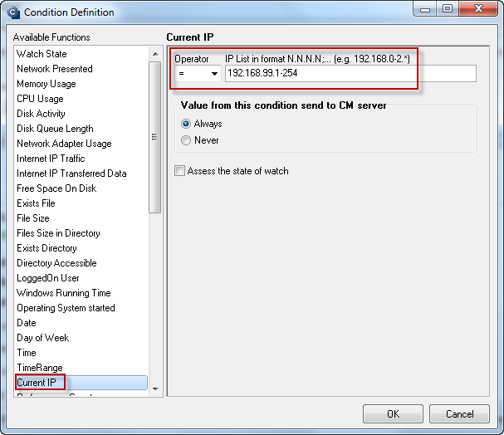
Task: Click the Condition Definition window icon
Action: [12, 12]
